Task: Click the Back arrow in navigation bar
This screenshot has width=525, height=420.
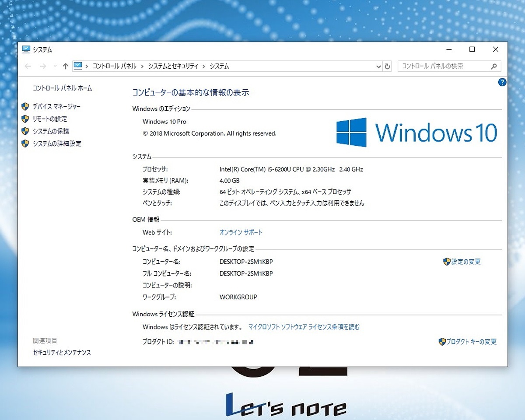Action: click(28, 66)
